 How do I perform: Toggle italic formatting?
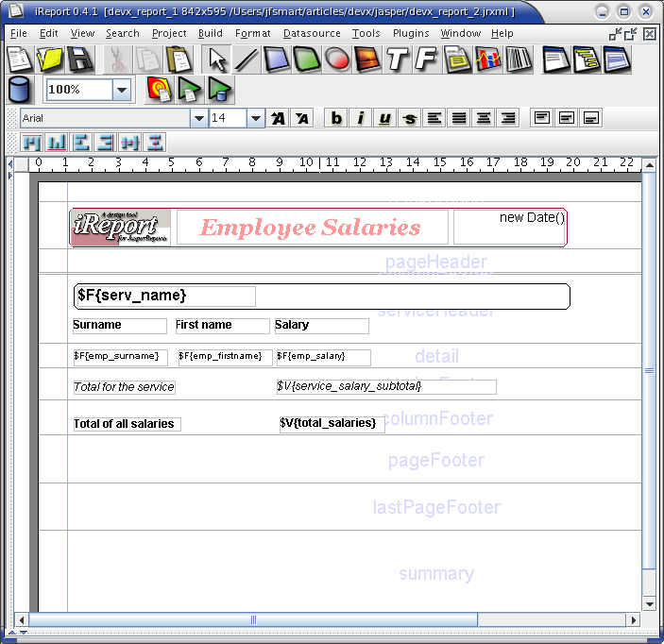(x=361, y=118)
